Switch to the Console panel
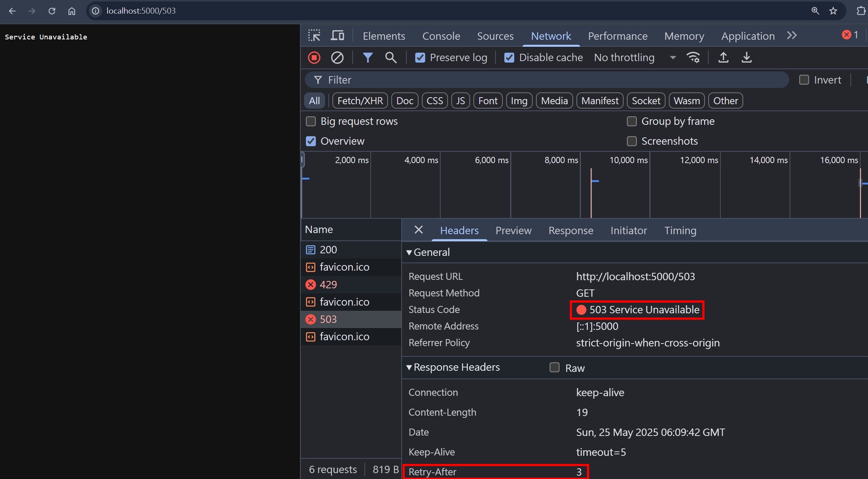 (441, 36)
